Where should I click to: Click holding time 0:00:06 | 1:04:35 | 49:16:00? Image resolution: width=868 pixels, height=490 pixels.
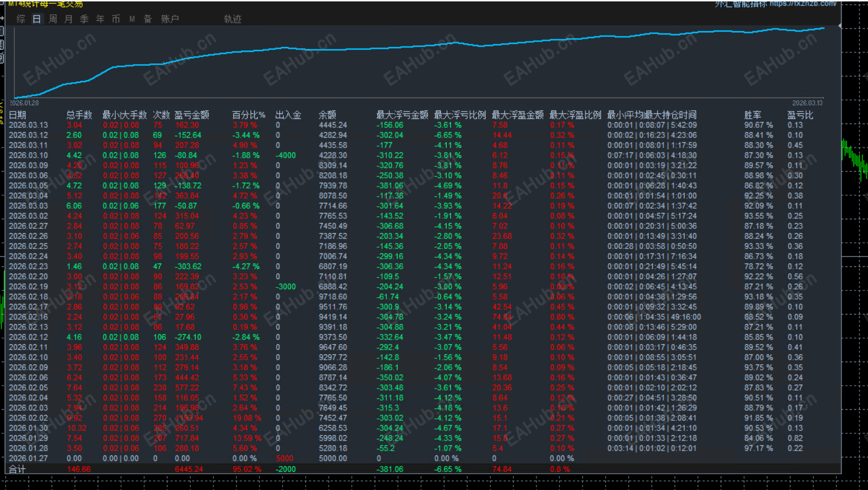[x=654, y=317]
